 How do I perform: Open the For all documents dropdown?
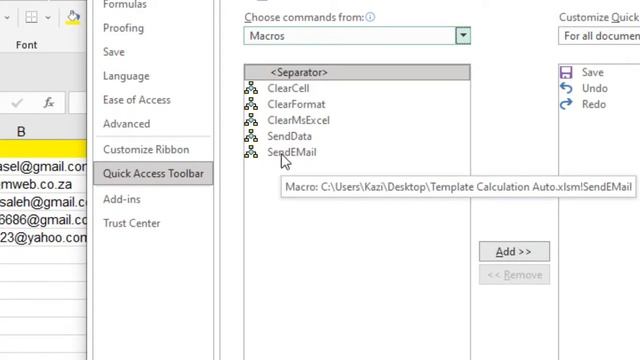[x=599, y=36]
